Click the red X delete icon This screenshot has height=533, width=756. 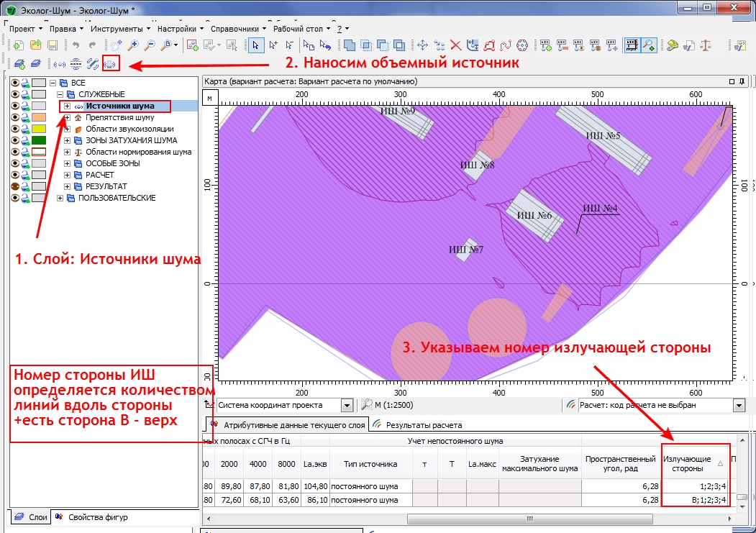pyautogui.click(x=455, y=45)
